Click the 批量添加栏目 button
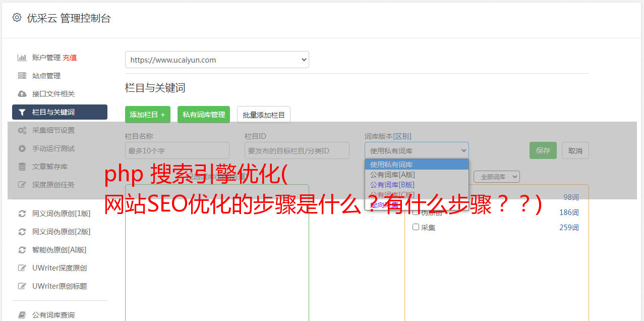The image size is (644, 321). pyautogui.click(x=264, y=115)
